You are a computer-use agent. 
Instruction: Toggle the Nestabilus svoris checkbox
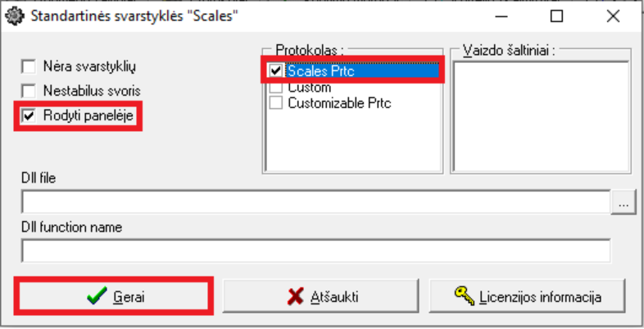(29, 91)
